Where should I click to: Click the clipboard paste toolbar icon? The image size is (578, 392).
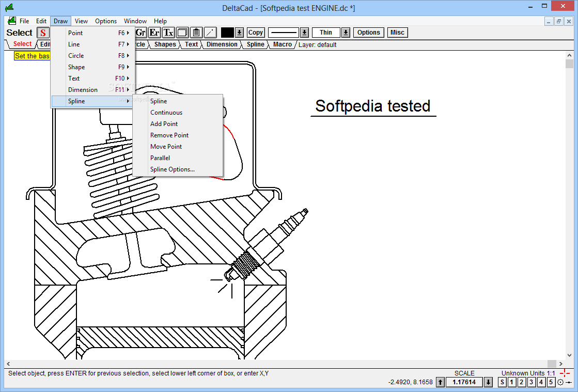coord(196,33)
